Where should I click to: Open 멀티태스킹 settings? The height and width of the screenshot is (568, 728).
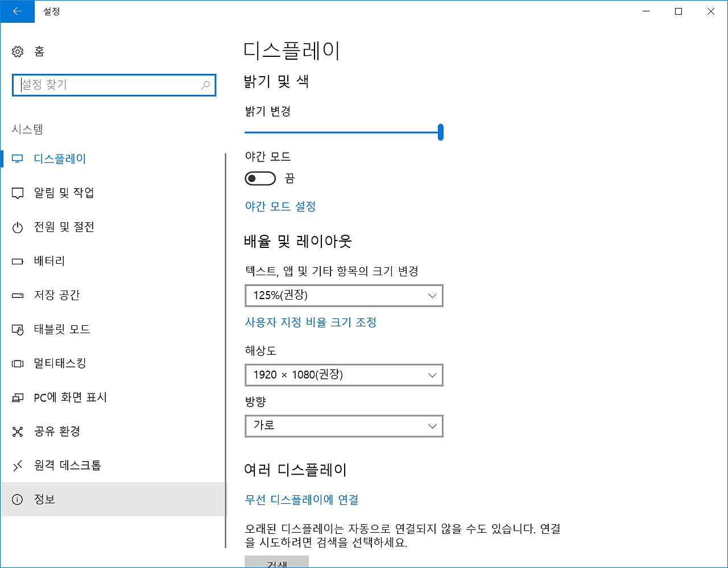point(60,363)
